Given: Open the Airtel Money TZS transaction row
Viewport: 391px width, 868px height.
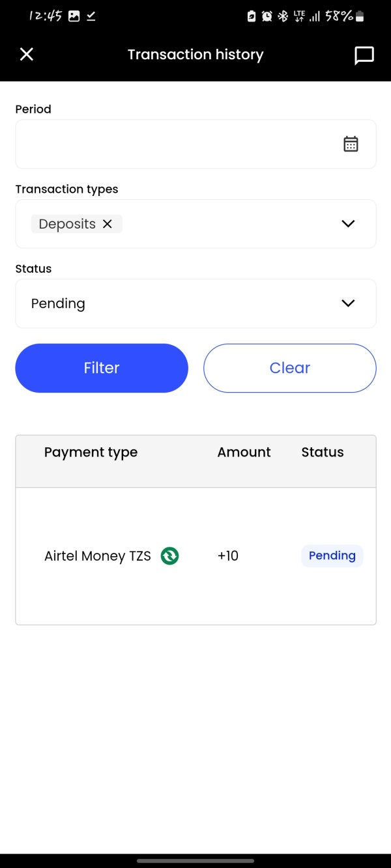Looking at the screenshot, I should [98, 556].
